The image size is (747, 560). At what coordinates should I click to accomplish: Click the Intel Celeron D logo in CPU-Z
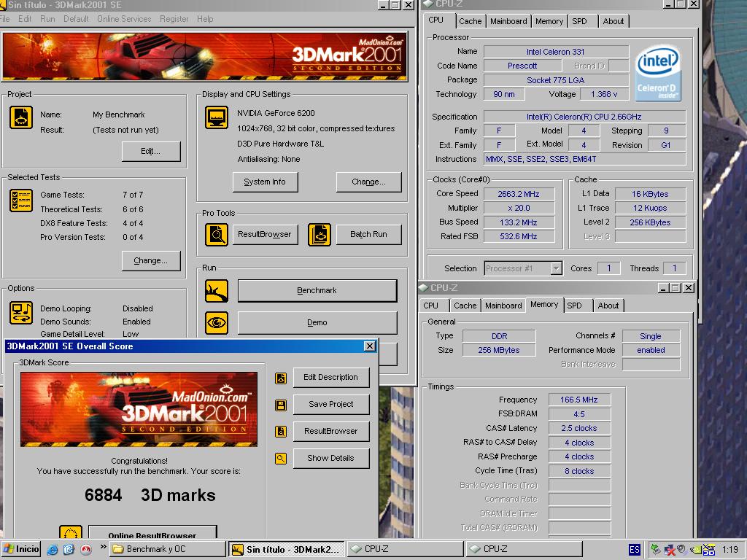[658, 74]
